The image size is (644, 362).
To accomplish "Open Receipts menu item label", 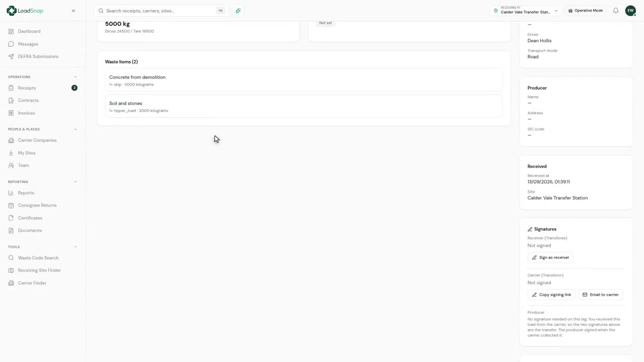I will coord(27,88).
